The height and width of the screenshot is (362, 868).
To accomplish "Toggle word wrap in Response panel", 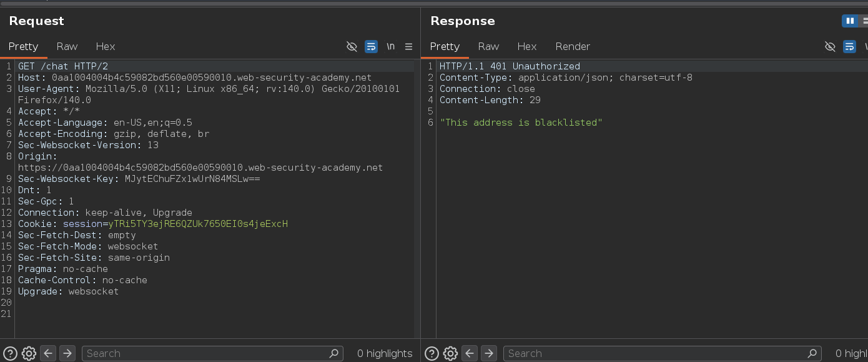I will (849, 46).
